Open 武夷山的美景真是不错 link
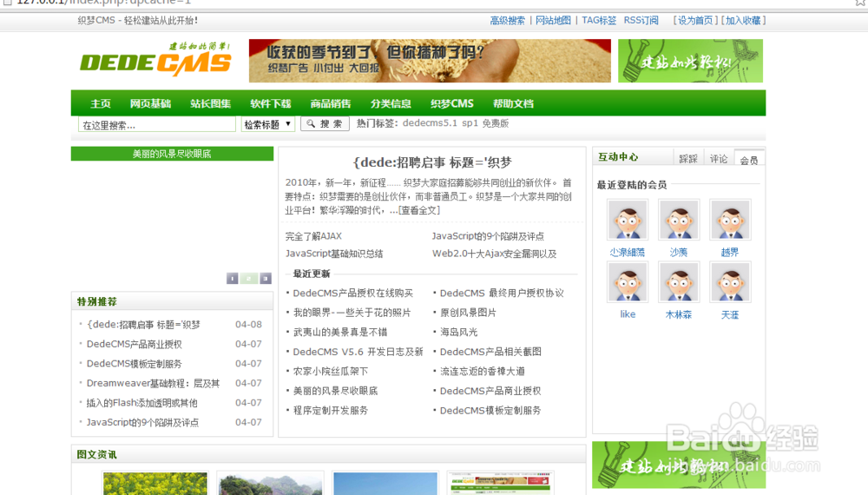868x495 pixels. tap(340, 333)
